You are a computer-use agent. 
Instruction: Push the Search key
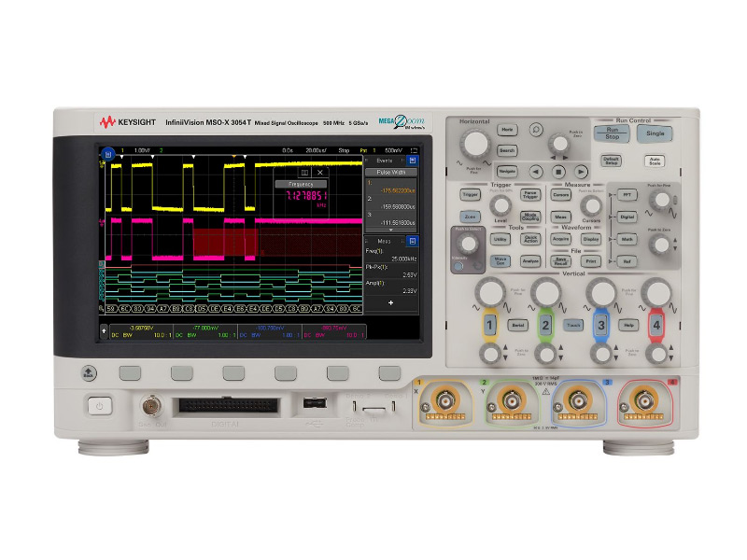[x=507, y=150]
